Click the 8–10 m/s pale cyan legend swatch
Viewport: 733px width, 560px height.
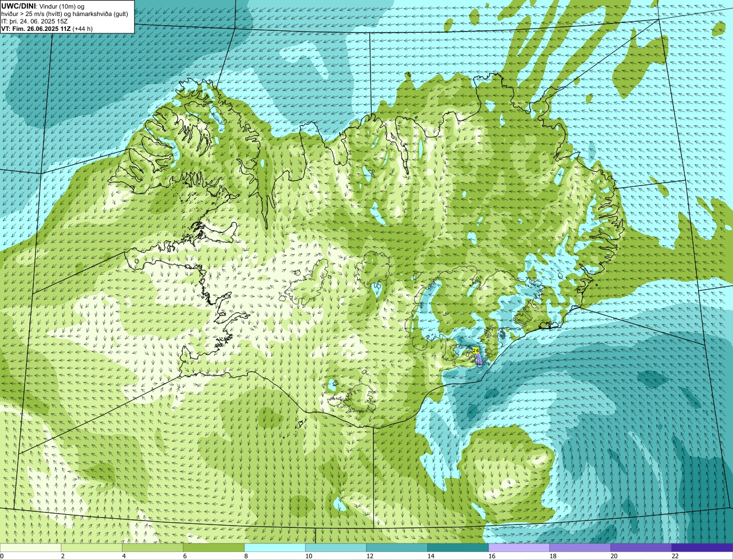(x=275, y=547)
